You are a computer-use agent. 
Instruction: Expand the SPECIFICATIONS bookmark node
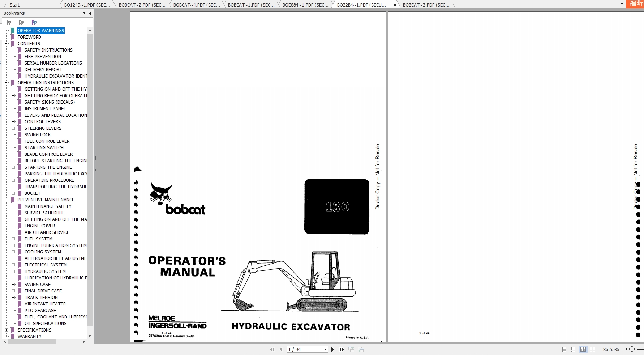(6, 330)
